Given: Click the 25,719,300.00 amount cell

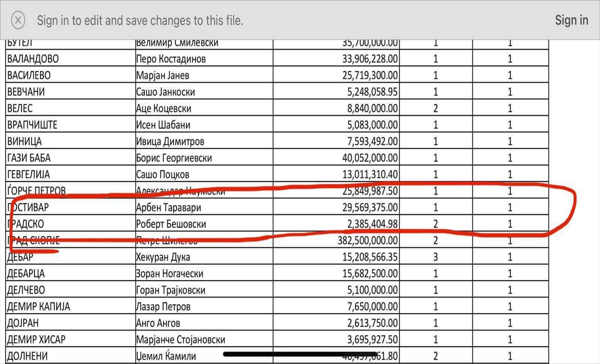Looking at the screenshot, I should tap(336, 75).
